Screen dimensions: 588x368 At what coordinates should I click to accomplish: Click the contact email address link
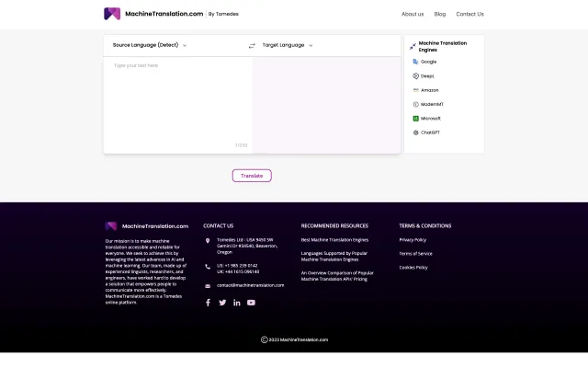click(250, 285)
